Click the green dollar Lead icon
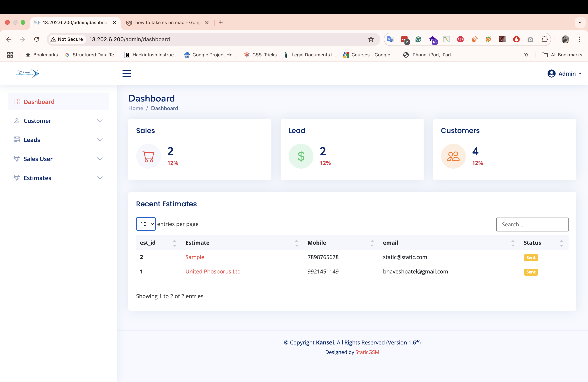The height and width of the screenshot is (382, 588). click(x=301, y=156)
